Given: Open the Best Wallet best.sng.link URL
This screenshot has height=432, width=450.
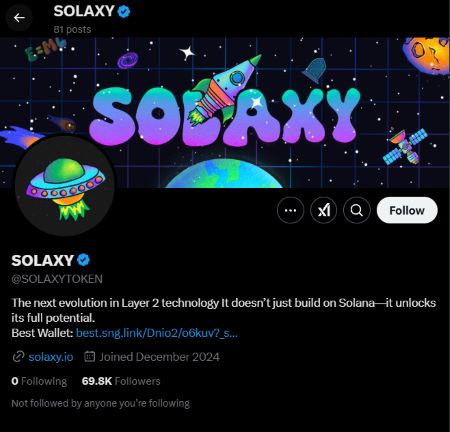Looking at the screenshot, I should (x=157, y=333).
